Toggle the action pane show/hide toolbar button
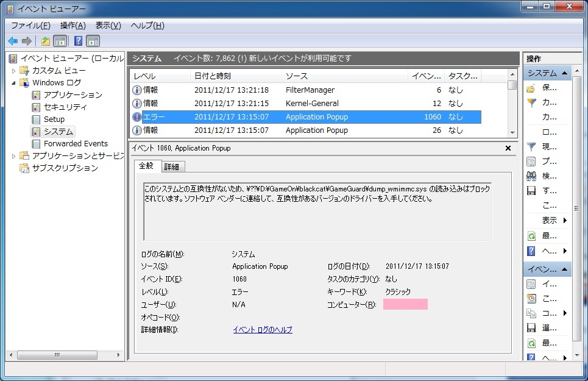The image size is (588, 381). tap(93, 41)
